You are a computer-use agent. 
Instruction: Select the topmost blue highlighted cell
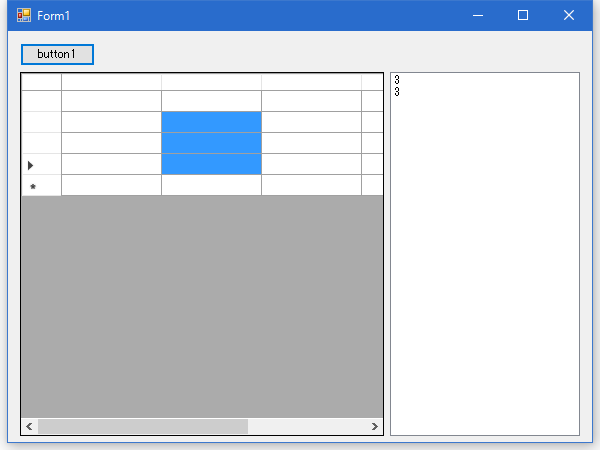point(211,122)
